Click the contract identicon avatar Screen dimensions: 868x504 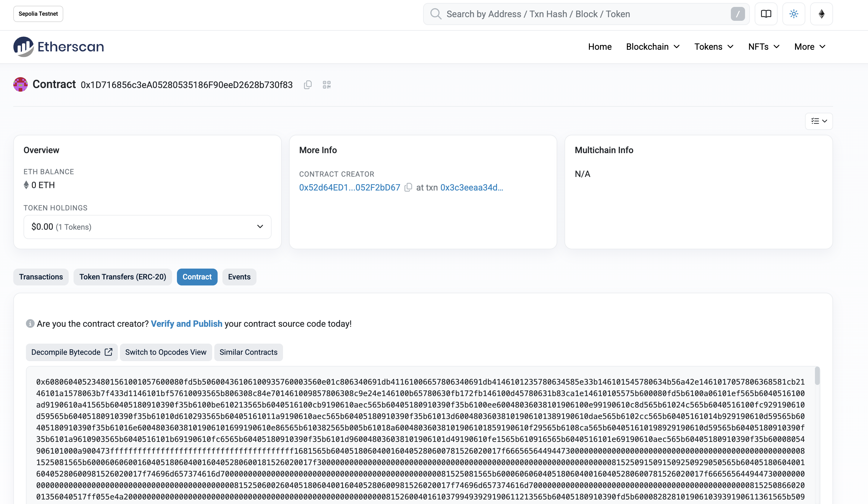(x=20, y=84)
